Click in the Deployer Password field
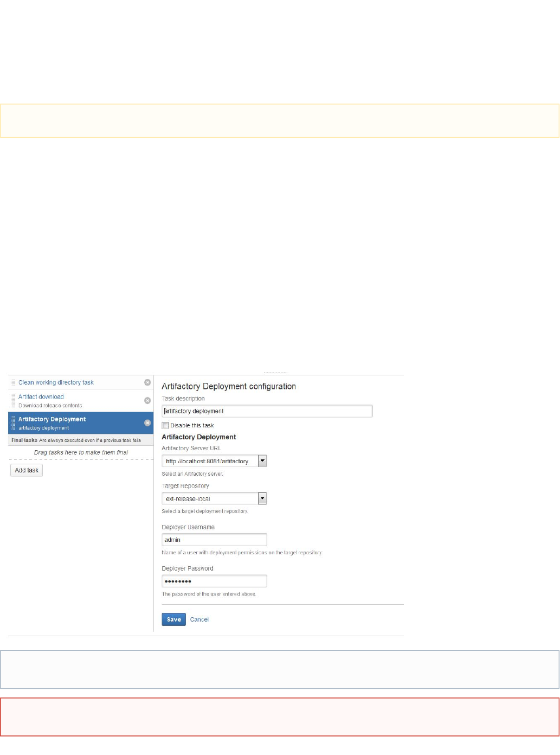This screenshot has width=560, height=755. point(214,581)
